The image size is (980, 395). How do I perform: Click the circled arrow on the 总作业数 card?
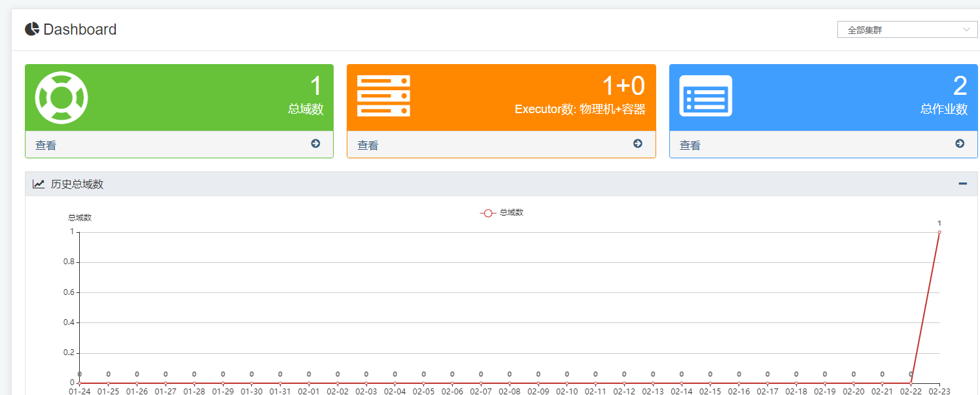click(x=960, y=143)
